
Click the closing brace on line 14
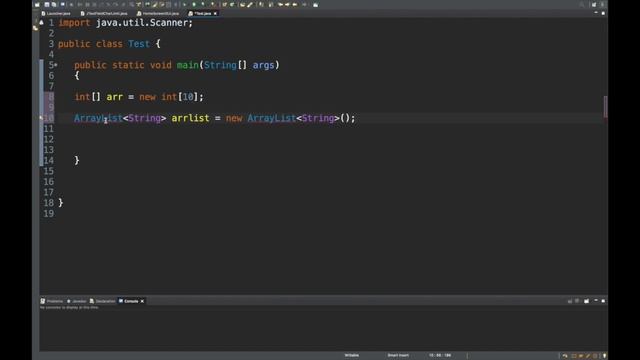point(77,160)
